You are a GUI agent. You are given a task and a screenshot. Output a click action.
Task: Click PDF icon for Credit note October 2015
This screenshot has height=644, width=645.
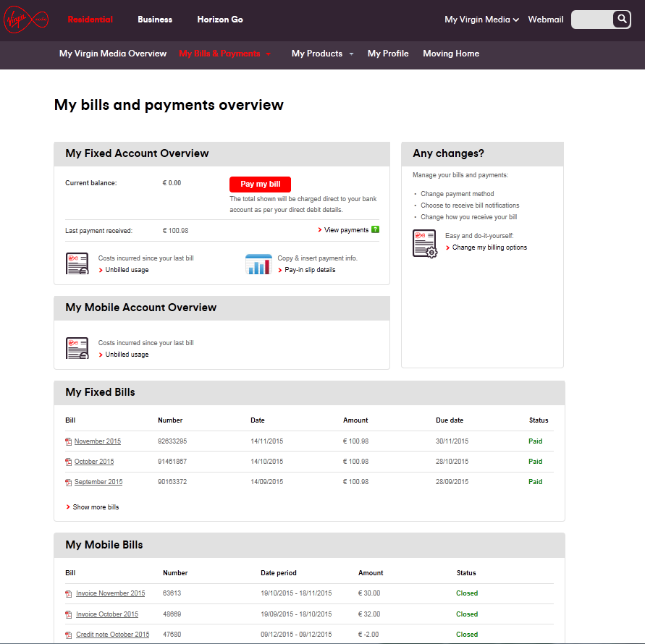pos(68,635)
